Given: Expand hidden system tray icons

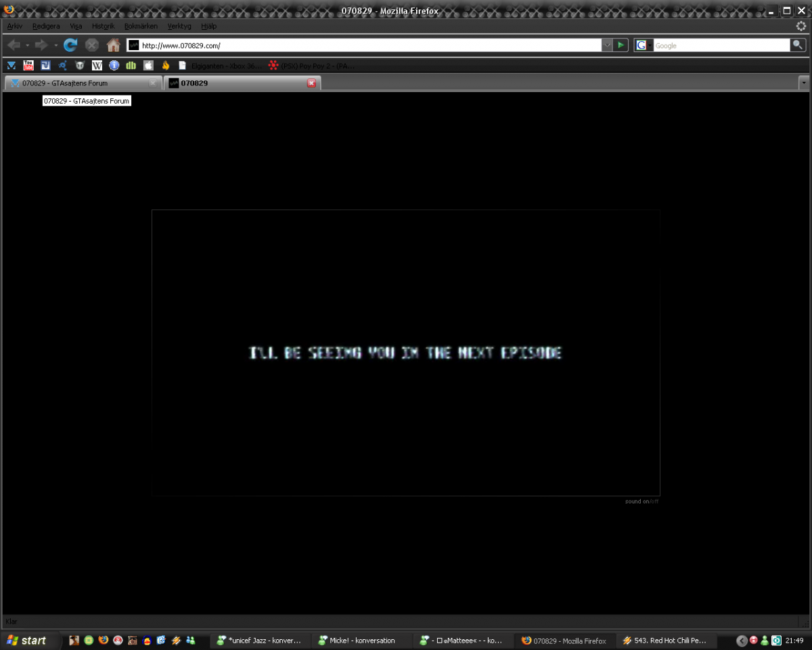Looking at the screenshot, I should pyautogui.click(x=742, y=641).
